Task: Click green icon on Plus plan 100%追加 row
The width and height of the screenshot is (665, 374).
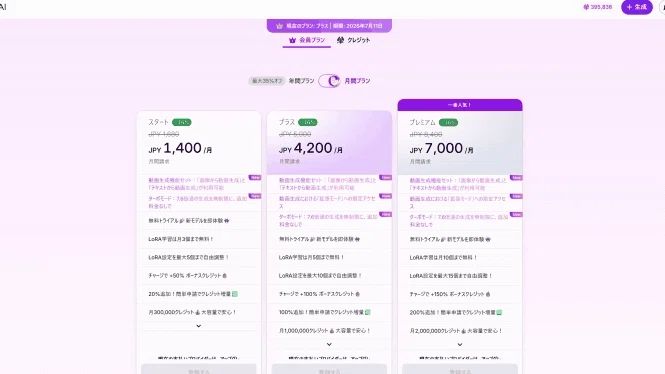Action: (x=368, y=312)
